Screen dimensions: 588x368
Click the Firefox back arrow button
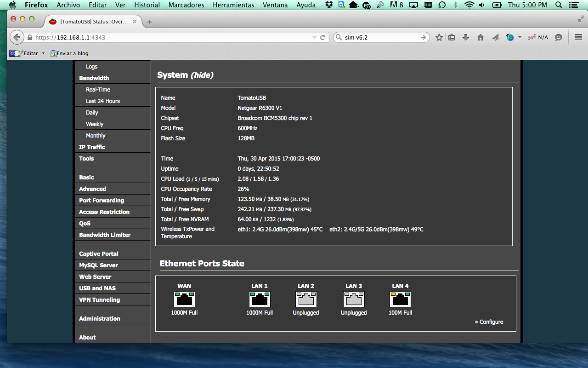click(17, 38)
